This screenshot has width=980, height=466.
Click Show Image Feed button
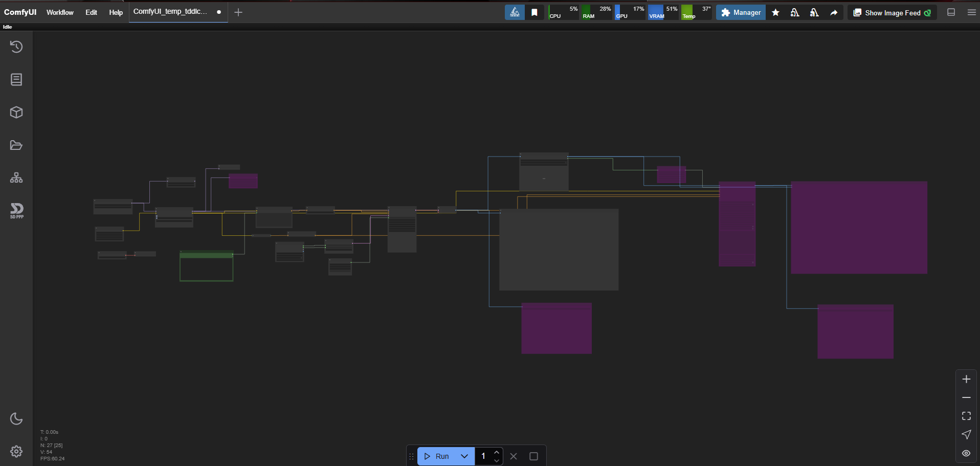[892, 13]
